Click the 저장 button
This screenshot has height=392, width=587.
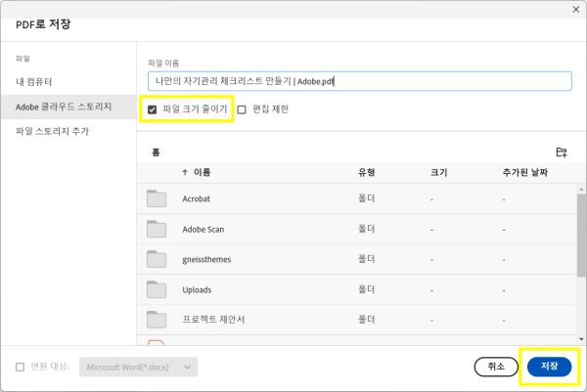point(549,367)
